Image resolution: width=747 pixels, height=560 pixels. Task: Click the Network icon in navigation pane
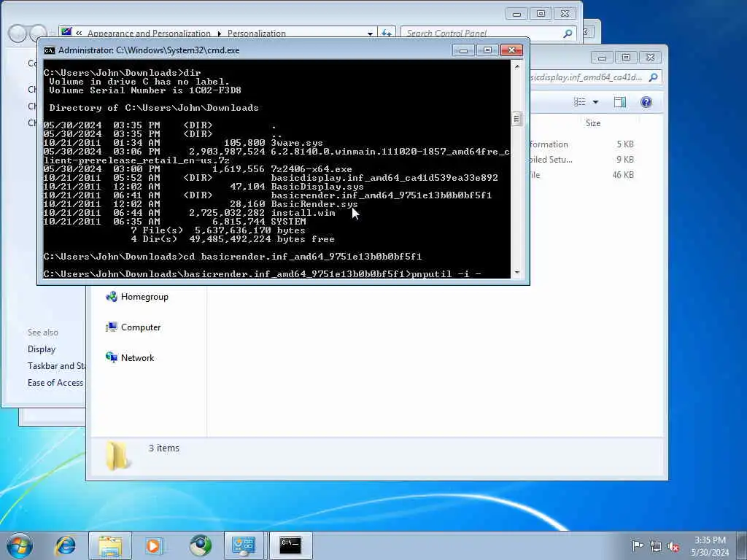click(x=112, y=357)
